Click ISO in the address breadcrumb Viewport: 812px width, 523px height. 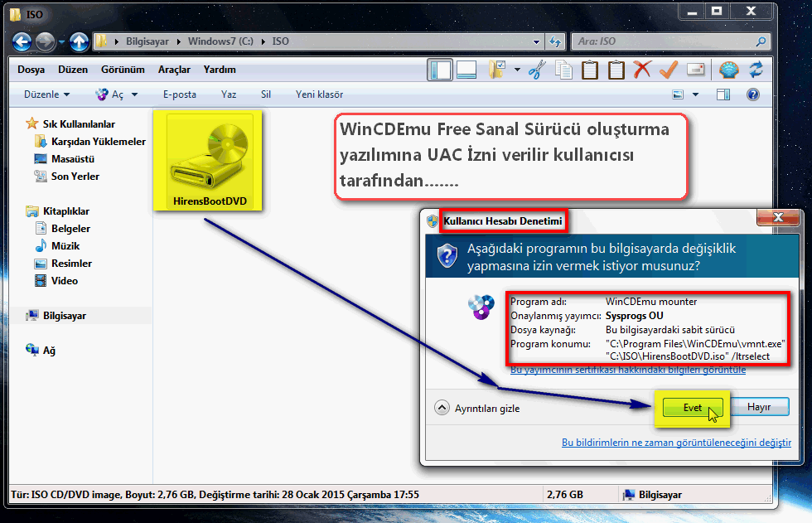pyautogui.click(x=281, y=41)
